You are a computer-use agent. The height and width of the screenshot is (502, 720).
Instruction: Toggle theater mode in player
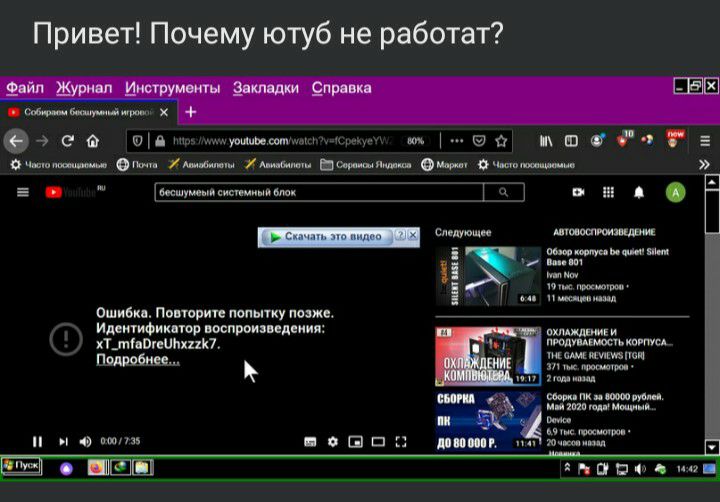coord(378,442)
